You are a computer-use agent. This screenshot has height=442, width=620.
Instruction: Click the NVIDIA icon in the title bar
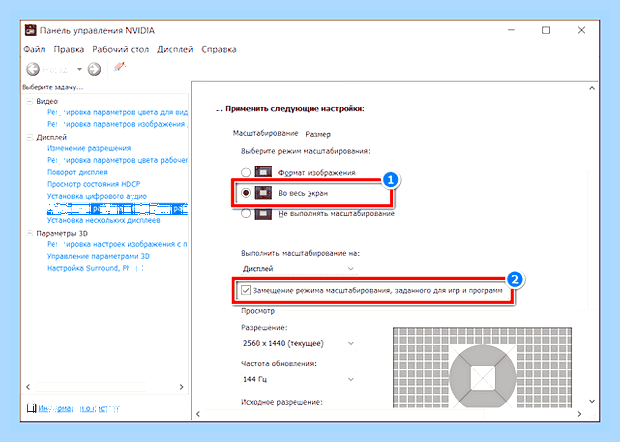(30, 30)
